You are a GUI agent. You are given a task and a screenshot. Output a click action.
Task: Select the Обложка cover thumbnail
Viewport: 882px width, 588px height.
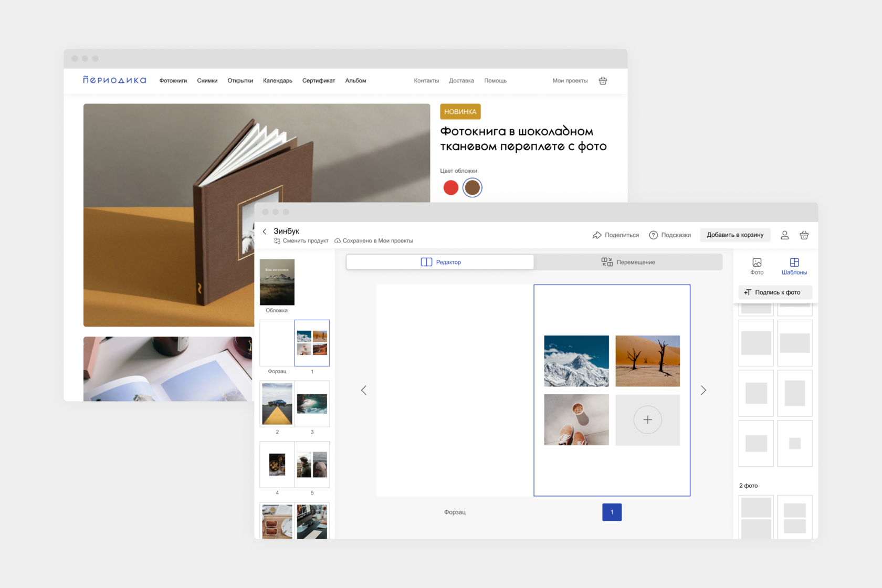pos(277,282)
